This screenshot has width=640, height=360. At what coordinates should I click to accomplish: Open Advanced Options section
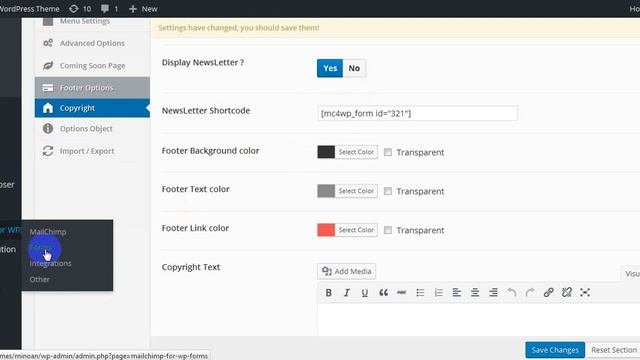92,43
